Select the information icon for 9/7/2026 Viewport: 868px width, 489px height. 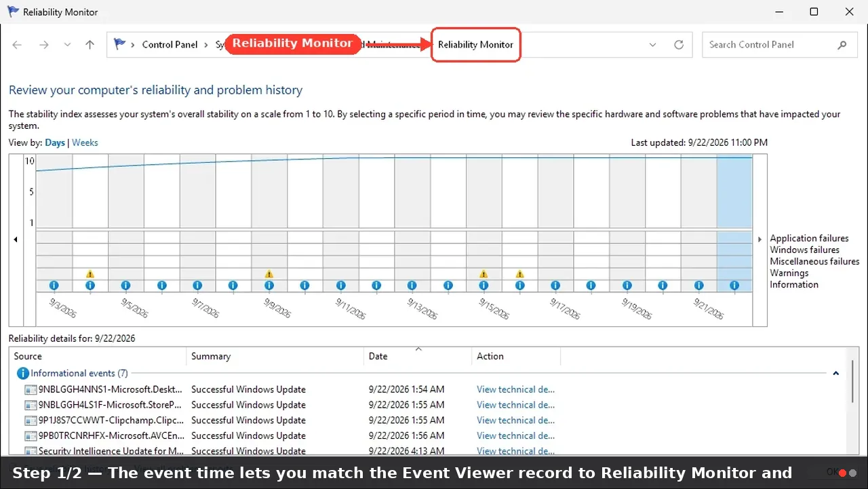197,286
